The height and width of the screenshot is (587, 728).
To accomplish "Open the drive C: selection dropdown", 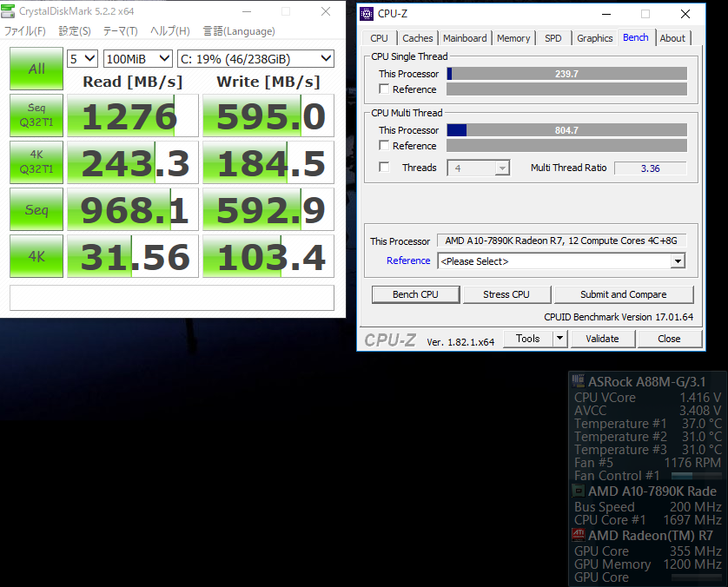I will click(255, 59).
